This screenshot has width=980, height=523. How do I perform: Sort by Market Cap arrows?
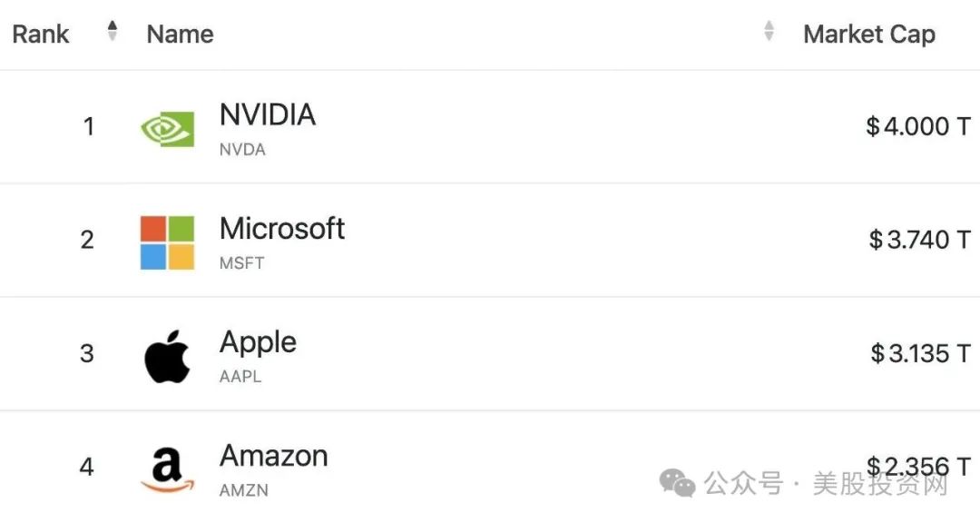tap(769, 31)
